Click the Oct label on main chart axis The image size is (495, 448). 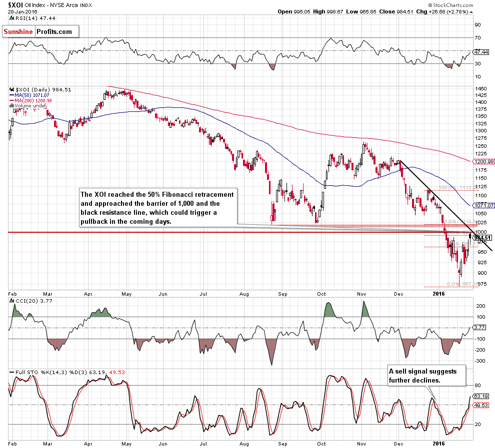321,294
